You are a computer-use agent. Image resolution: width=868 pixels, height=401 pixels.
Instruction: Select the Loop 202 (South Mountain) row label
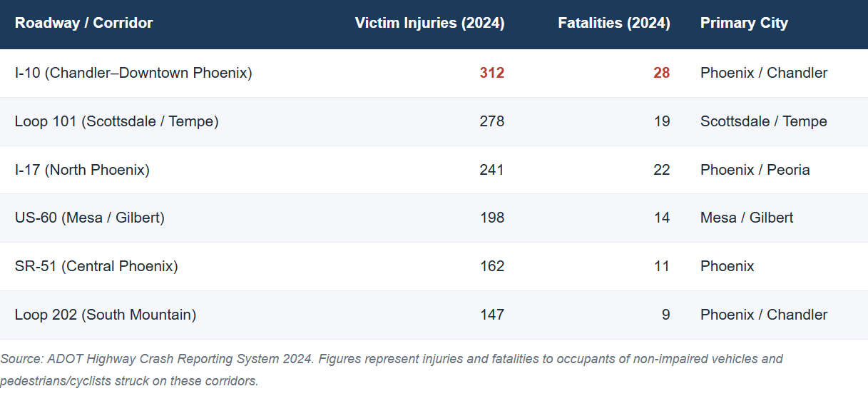click(106, 315)
